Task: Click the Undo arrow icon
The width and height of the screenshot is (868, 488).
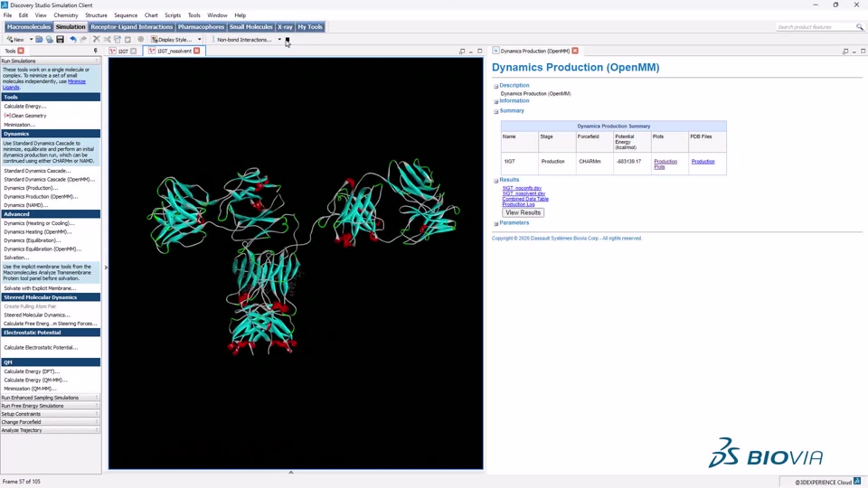Action: (x=72, y=40)
